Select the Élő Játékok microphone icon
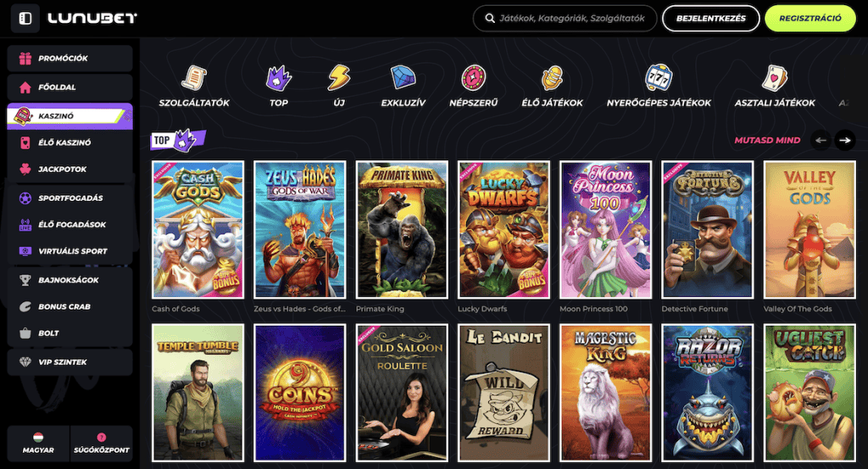Screen dimensions: 868x469 pyautogui.click(x=553, y=78)
